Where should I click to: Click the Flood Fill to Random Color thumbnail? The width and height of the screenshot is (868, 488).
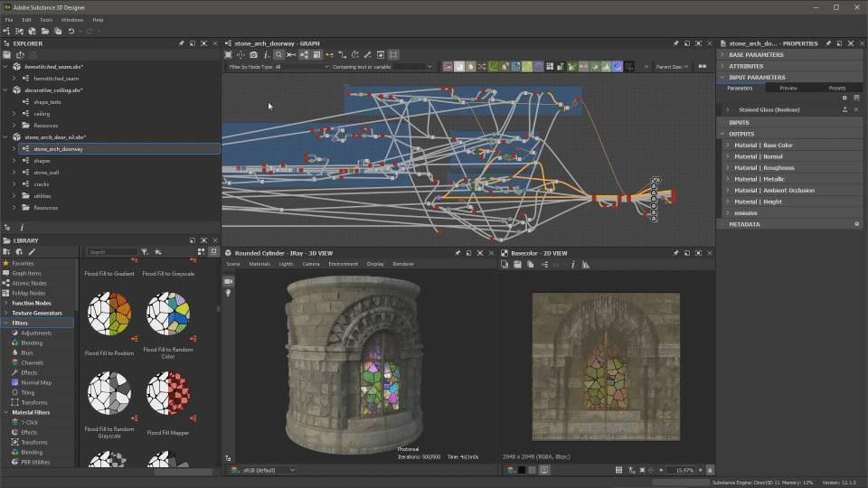pos(168,314)
